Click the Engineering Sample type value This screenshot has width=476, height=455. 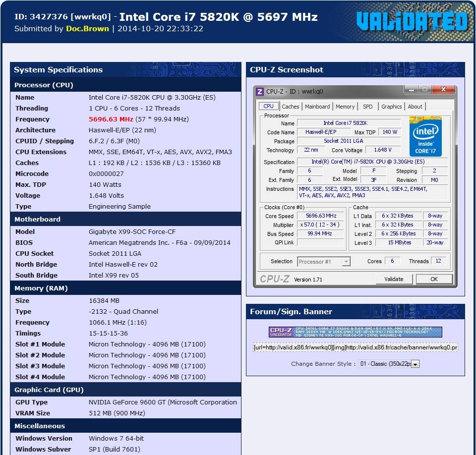coord(119,207)
